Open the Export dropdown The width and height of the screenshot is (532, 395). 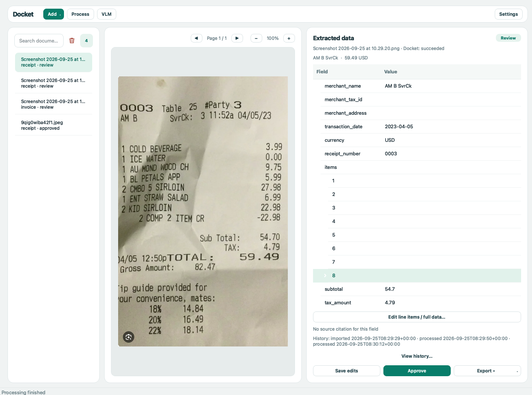487,371
